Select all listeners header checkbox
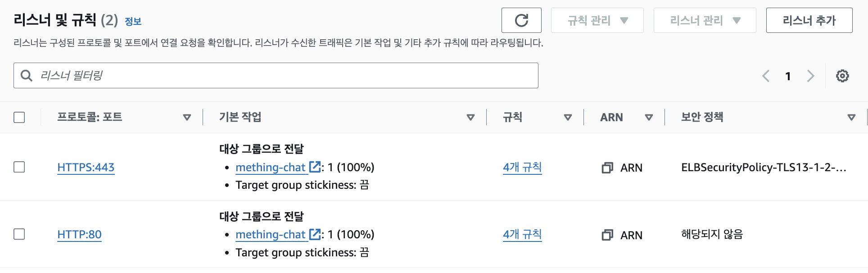 pyautogui.click(x=19, y=118)
